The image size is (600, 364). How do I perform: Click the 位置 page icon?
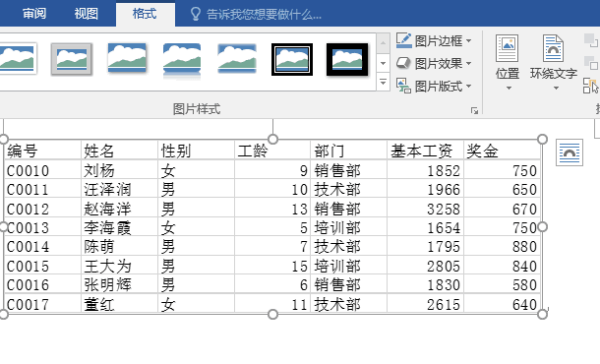507,48
